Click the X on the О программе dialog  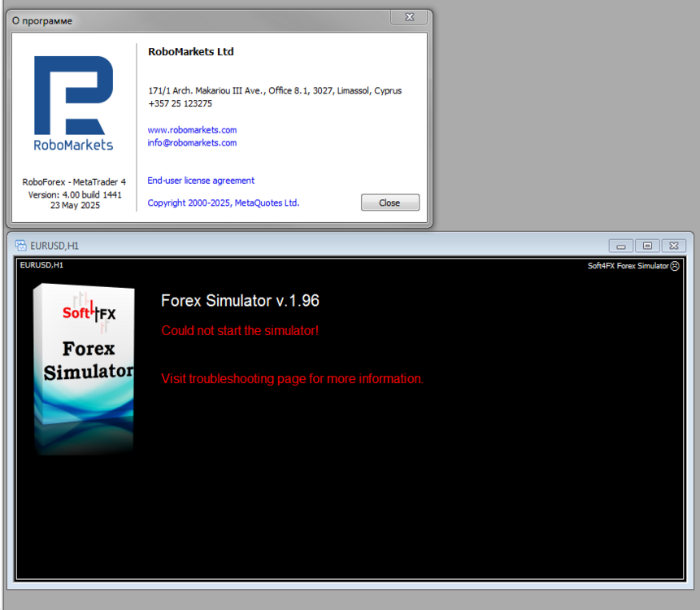coord(409,17)
